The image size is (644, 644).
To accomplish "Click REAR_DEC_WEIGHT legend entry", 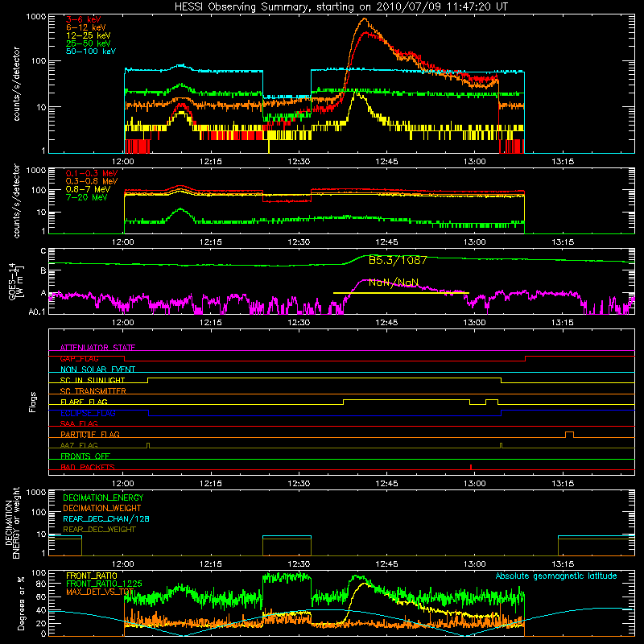I will point(99,530).
